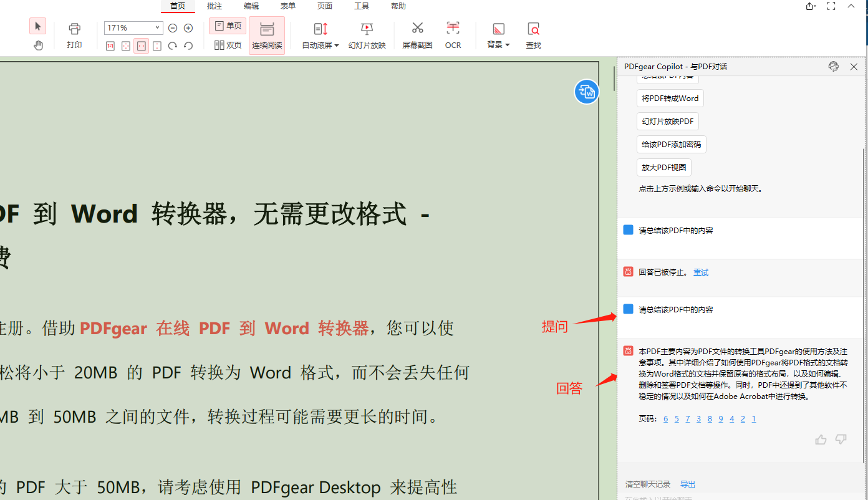The image size is (868, 500).
Task: Go to page 8 reference link
Action: click(710, 419)
